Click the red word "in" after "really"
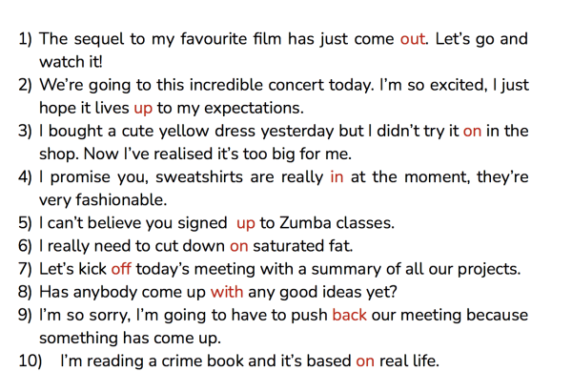 pos(337,177)
